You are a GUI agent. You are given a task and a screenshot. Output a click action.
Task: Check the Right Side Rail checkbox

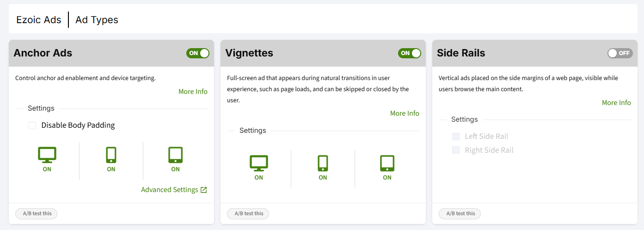(456, 150)
